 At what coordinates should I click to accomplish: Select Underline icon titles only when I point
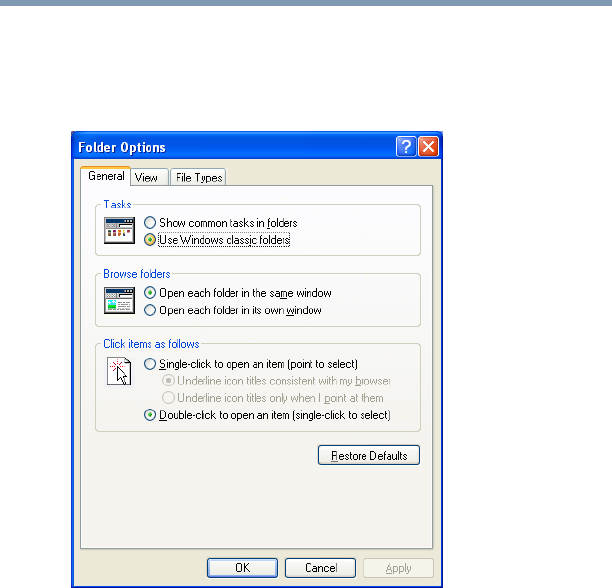[x=273, y=398]
